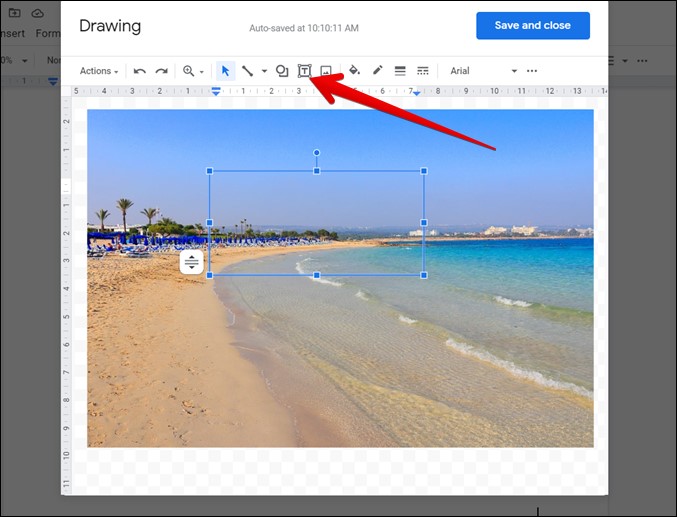
Task: Click the Docs toolbar more options ellipsis
Action: pos(642,60)
